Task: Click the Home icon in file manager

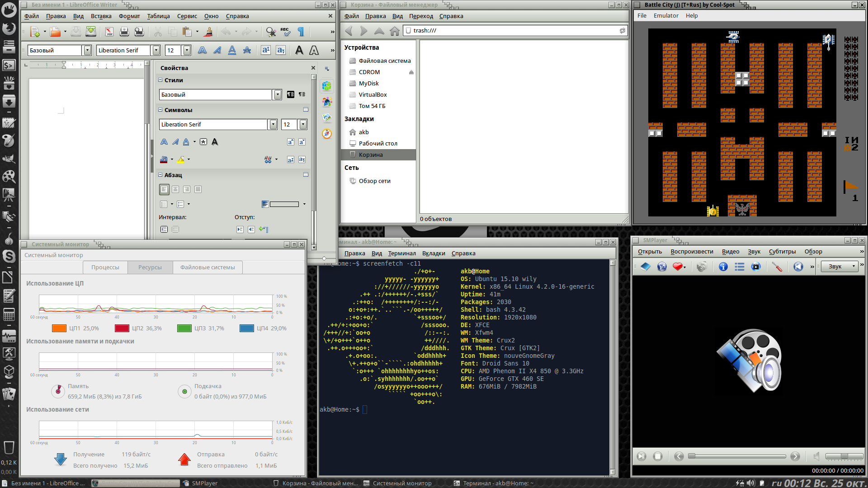Action: (x=395, y=31)
